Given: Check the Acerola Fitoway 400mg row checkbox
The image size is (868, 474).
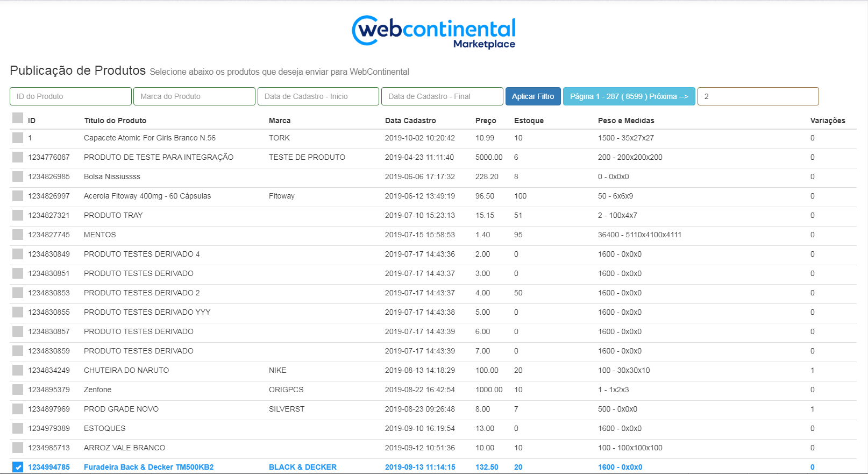Looking at the screenshot, I should pyautogui.click(x=18, y=196).
